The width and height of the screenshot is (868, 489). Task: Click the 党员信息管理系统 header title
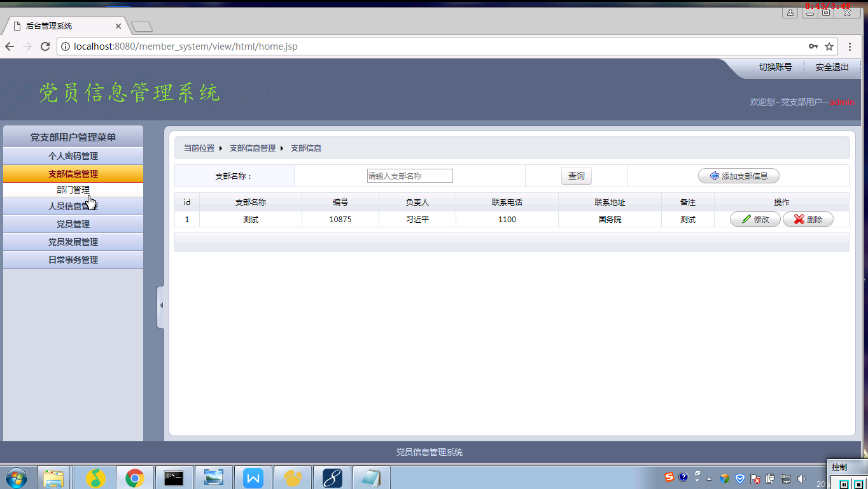coord(129,92)
